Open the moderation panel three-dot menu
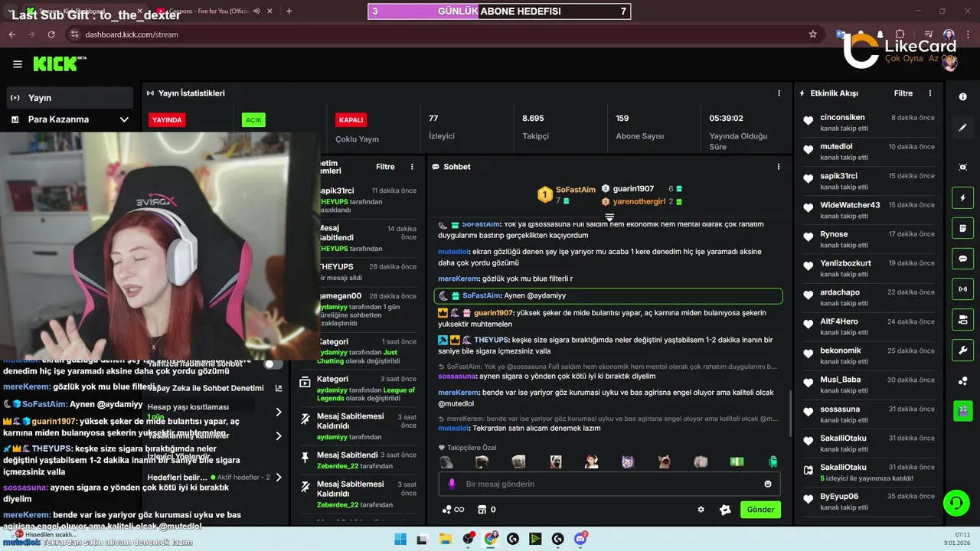 412,167
